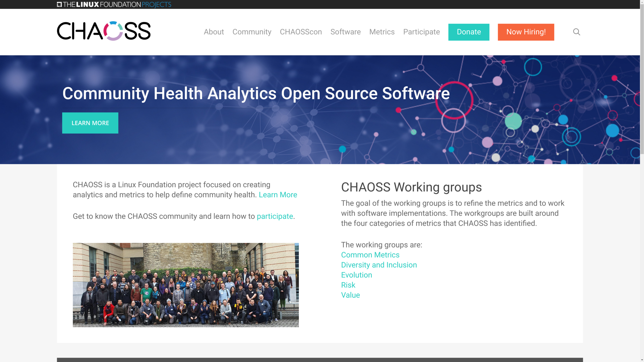Open the participate link

pos(275,216)
